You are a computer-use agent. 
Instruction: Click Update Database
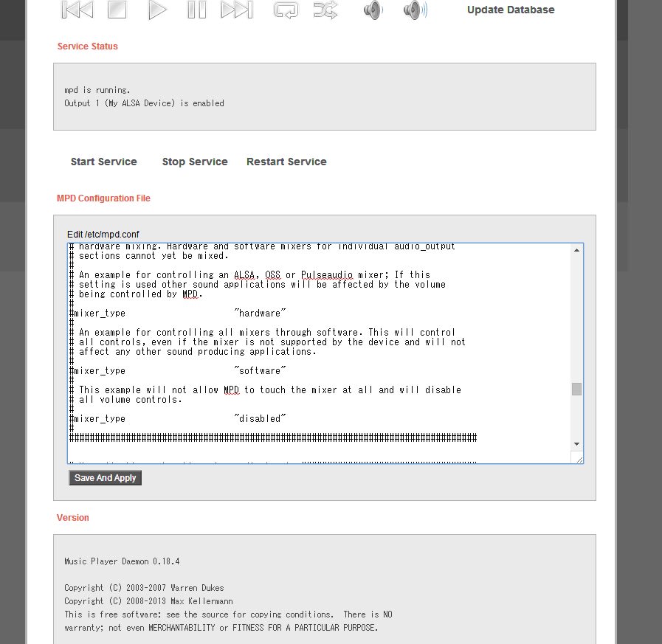(x=511, y=10)
